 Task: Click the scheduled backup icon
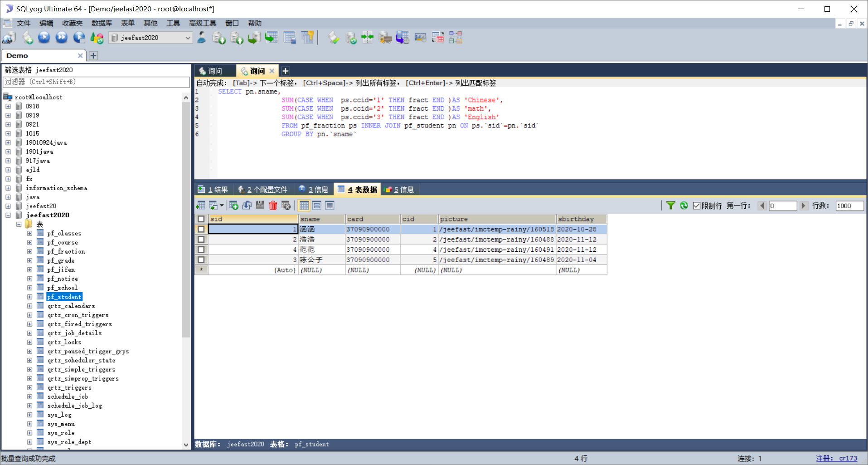point(402,38)
